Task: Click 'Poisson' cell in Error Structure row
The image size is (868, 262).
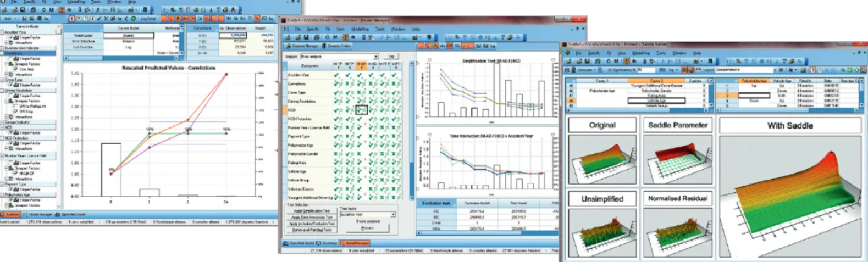Action: click(x=128, y=41)
